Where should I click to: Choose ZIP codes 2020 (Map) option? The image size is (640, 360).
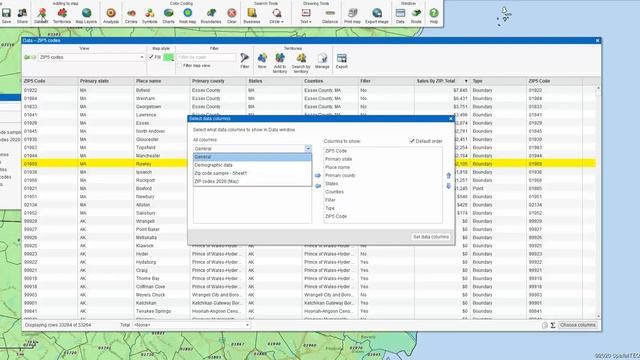click(252, 182)
